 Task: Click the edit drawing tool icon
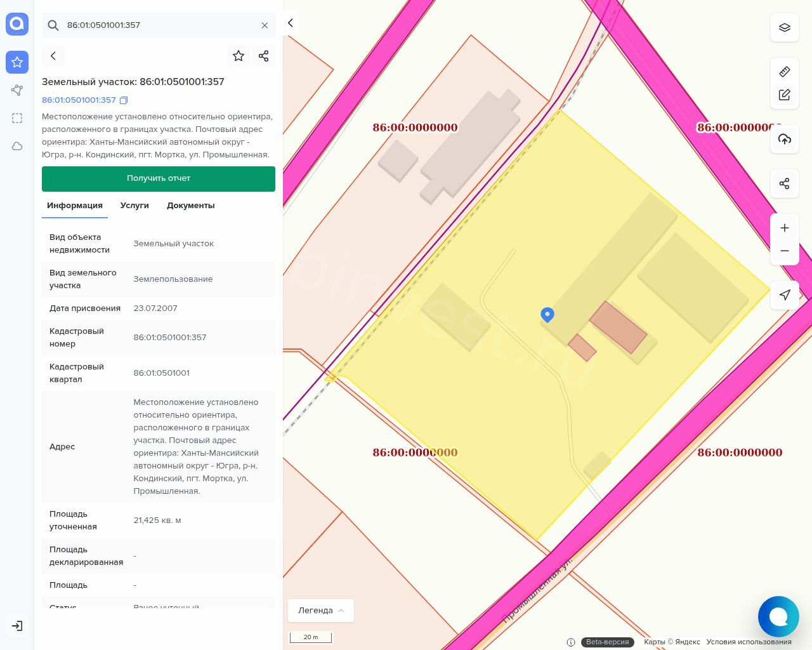point(784,95)
